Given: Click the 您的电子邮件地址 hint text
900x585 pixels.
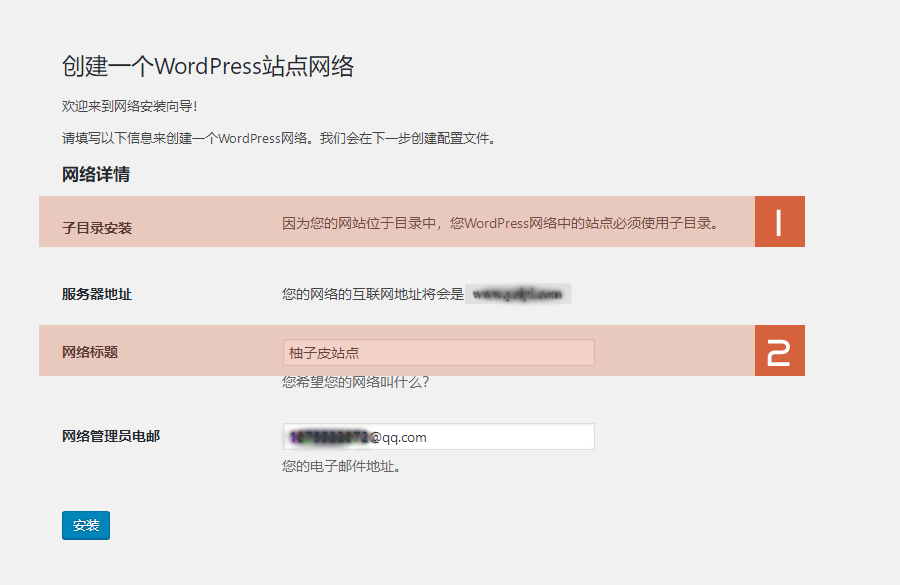Looking at the screenshot, I should (341, 466).
